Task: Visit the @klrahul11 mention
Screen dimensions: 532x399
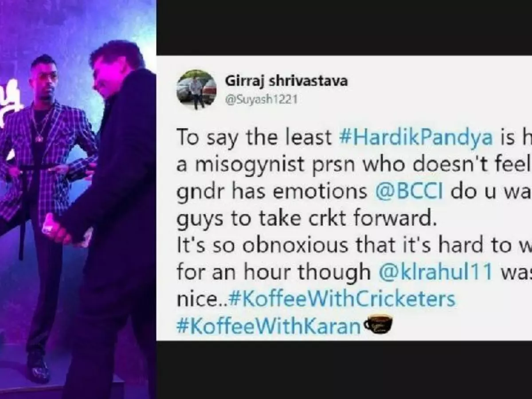Action: (435, 272)
